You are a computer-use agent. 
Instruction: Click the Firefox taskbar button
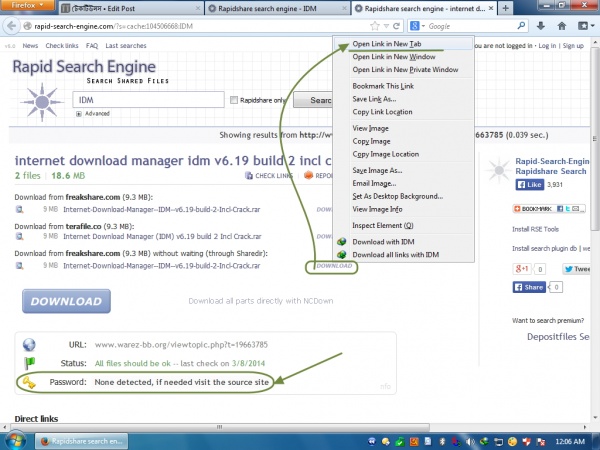click(82, 441)
